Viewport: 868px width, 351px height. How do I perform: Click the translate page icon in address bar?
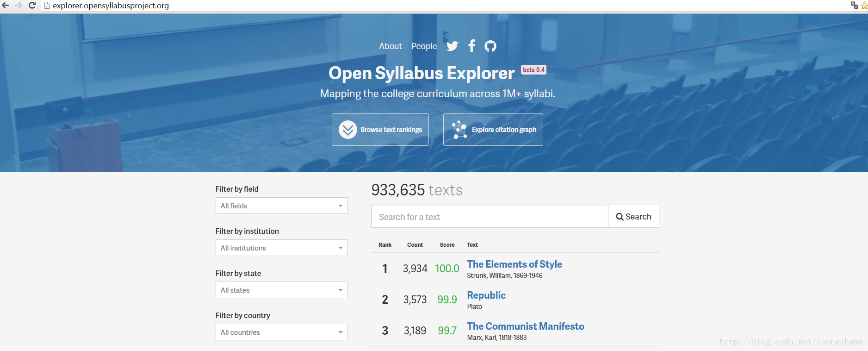pos(854,5)
